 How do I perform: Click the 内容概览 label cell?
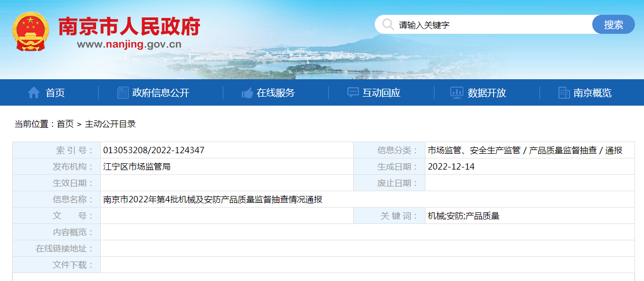56,232
